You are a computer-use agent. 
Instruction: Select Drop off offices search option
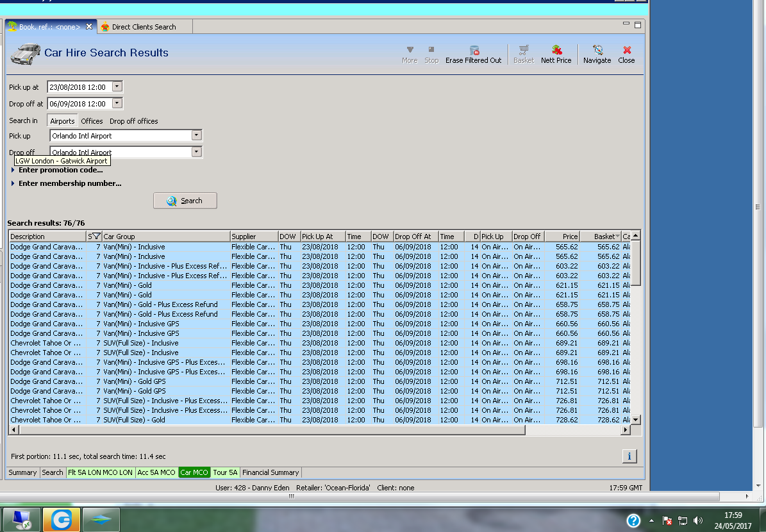point(134,121)
